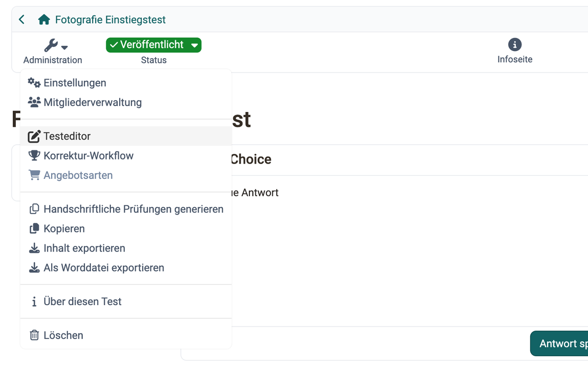The height and width of the screenshot is (369, 588).
Task: Click the Einstellungen gears icon
Action: pos(34,83)
